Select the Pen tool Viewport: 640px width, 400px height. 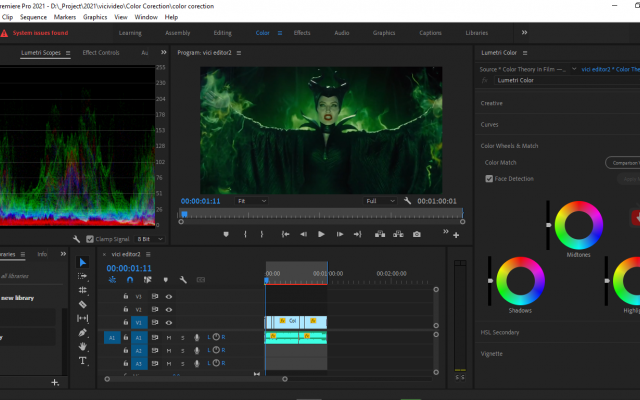[x=82, y=333]
